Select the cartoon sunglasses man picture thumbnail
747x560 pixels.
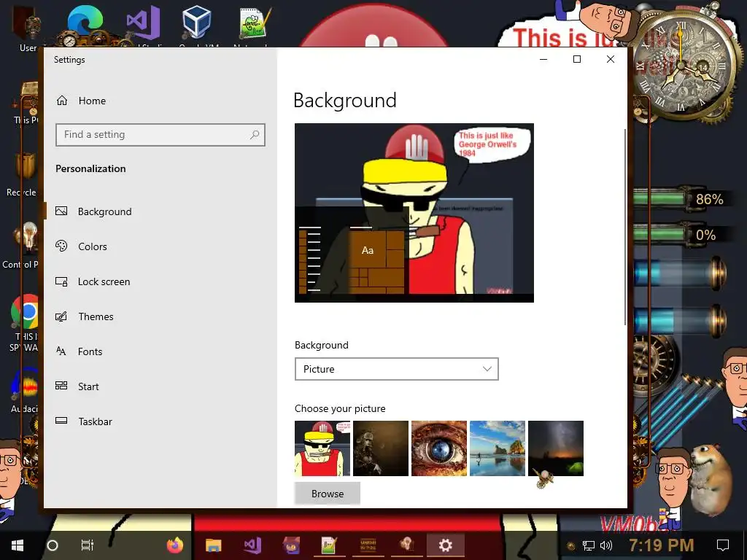[x=322, y=448]
